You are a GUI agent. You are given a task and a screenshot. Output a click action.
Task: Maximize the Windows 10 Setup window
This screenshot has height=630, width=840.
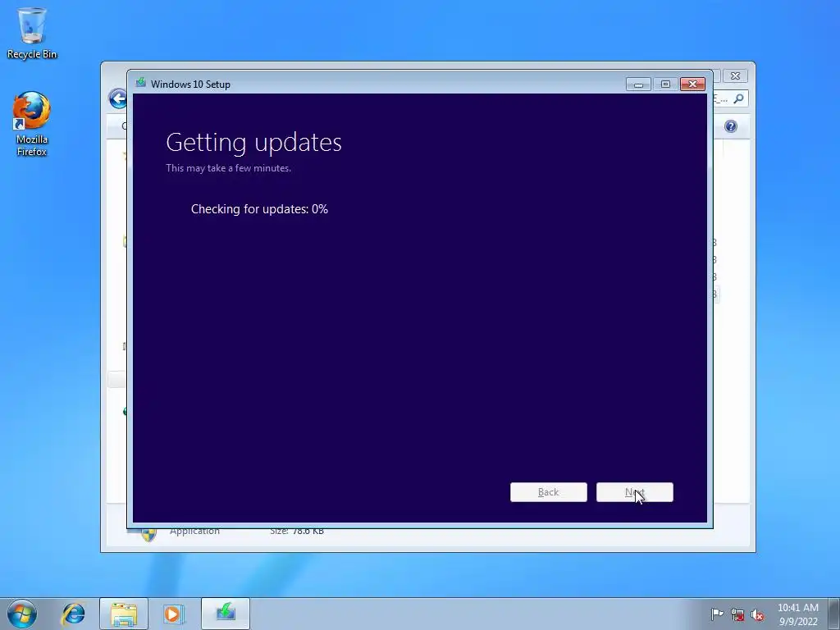tap(665, 84)
